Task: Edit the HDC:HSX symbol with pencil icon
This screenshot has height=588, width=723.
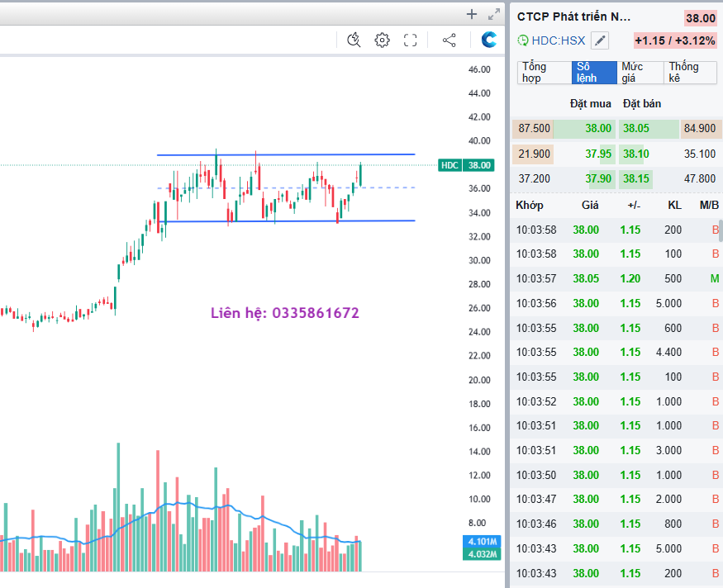Action: coord(600,40)
